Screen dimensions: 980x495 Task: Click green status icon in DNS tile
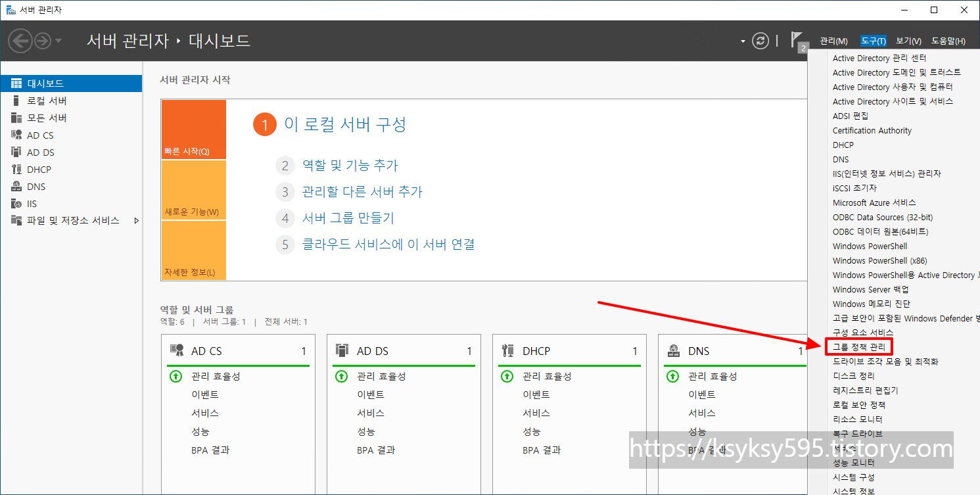coord(672,377)
